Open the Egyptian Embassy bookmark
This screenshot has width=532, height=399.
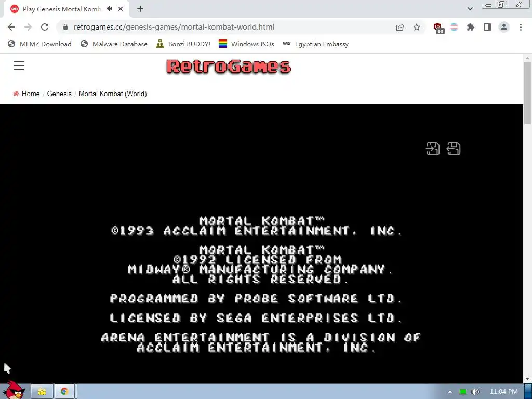pos(315,44)
